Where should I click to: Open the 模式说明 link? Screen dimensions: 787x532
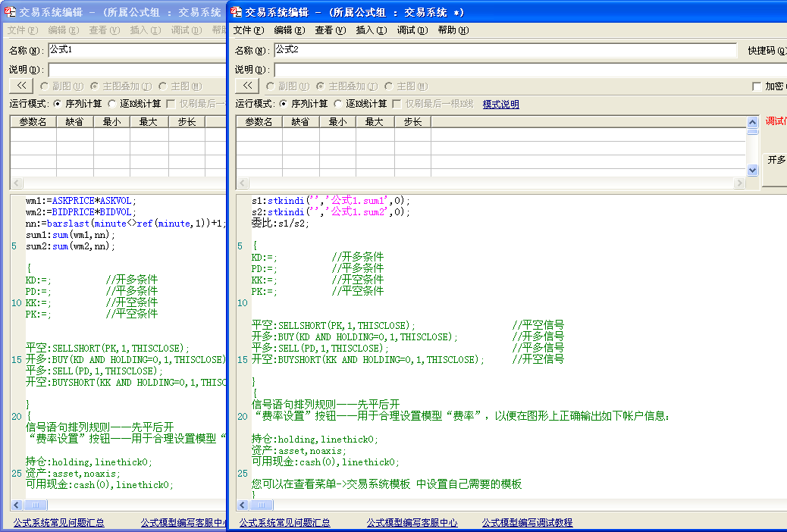pyautogui.click(x=501, y=104)
